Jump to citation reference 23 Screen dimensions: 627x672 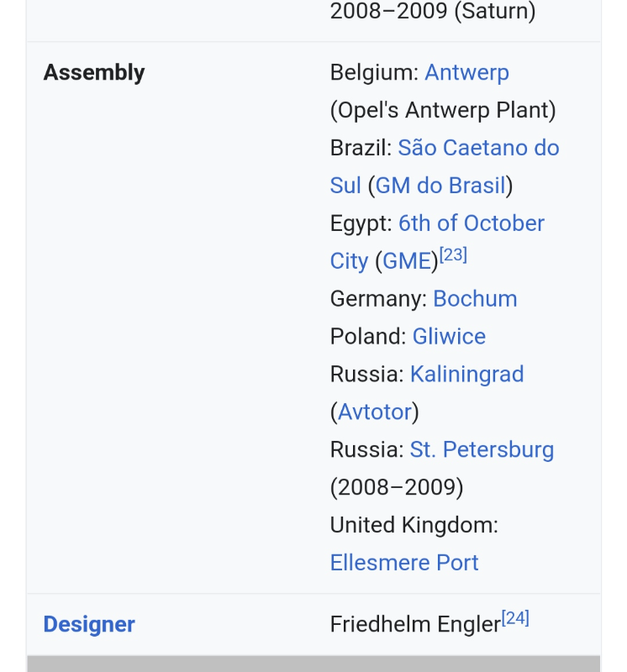click(x=453, y=255)
